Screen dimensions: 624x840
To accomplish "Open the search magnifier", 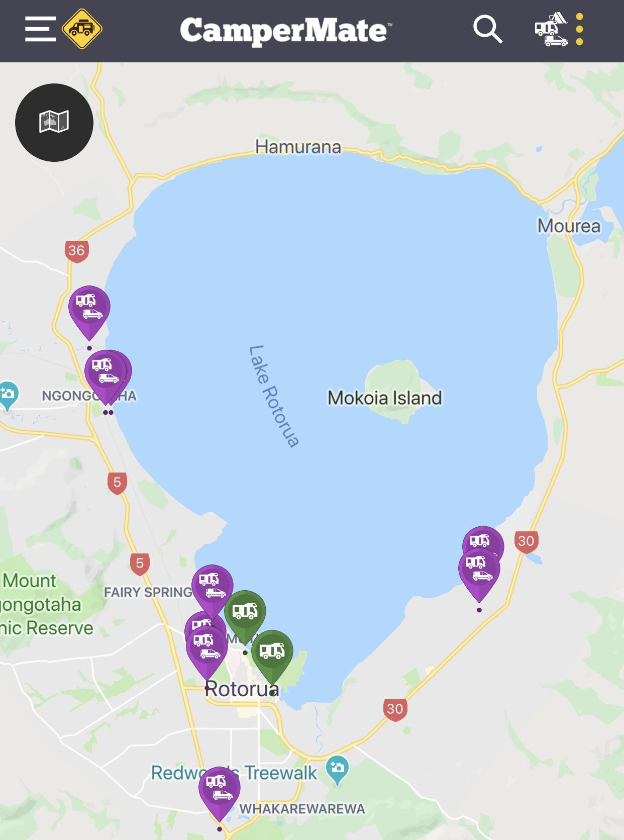I will click(x=487, y=29).
